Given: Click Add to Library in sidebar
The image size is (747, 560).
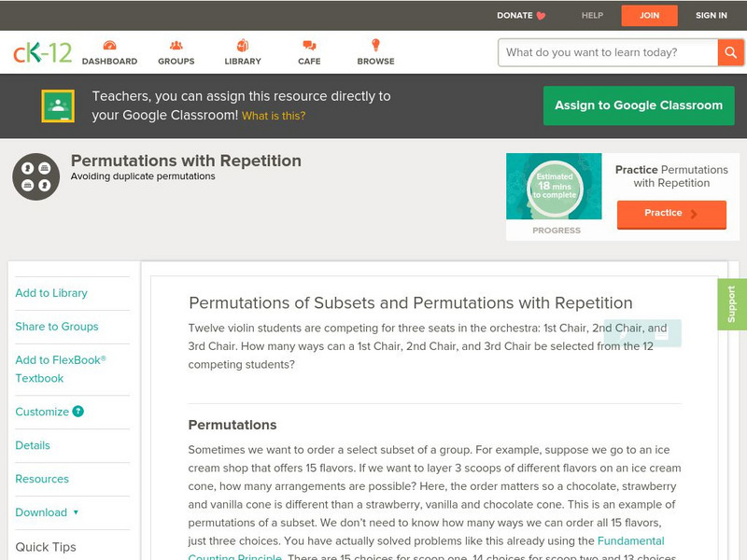Looking at the screenshot, I should (x=51, y=293).
